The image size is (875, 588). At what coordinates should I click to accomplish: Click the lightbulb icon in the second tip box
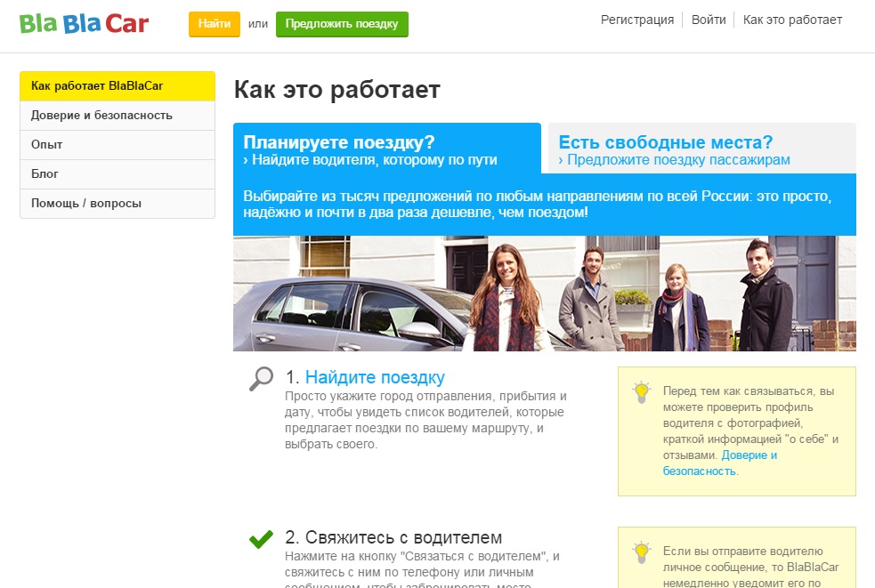pyautogui.click(x=641, y=552)
